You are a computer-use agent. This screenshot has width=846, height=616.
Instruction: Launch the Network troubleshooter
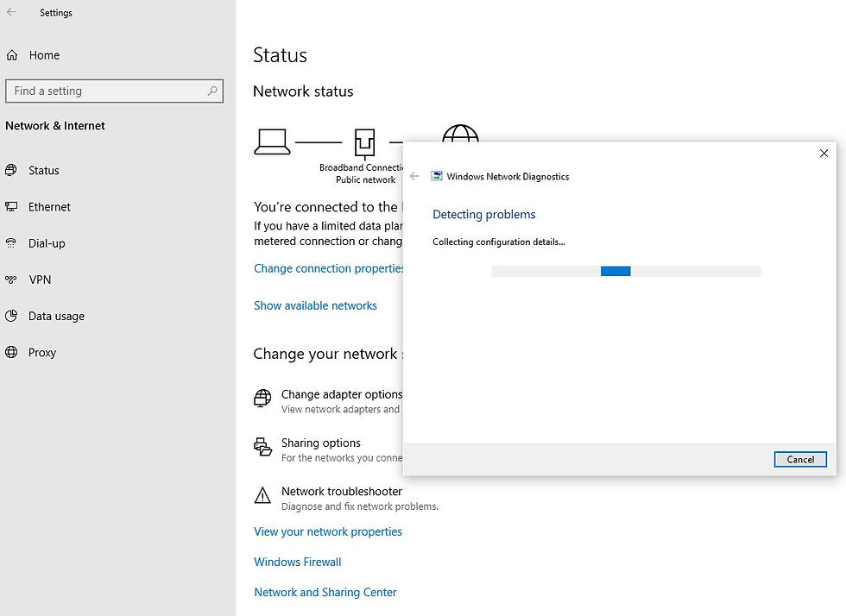pos(342,492)
